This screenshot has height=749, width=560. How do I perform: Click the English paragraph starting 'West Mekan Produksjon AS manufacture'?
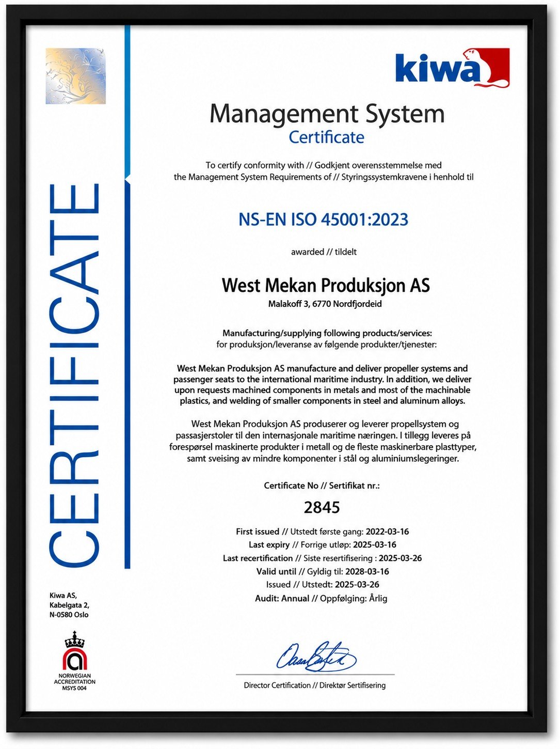click(x=323, y=385)
